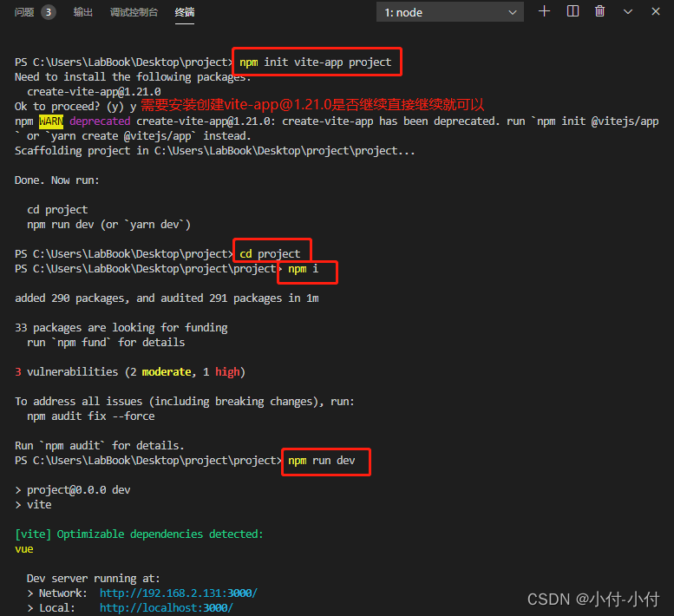Open the Network link http://192.168.2.131:3000/
674x616 pixels.
click(179, 593)
